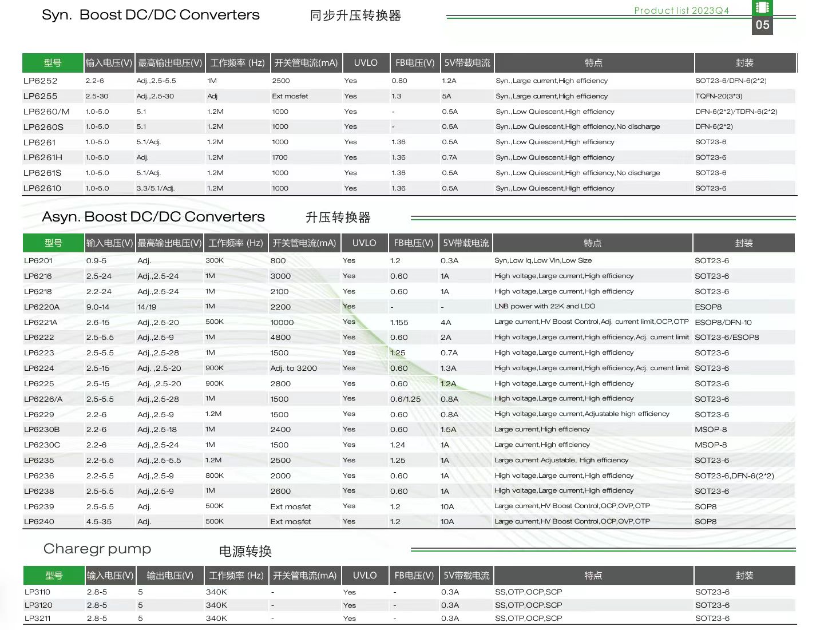Select model LP6229 cell
The image size is (840, 630).
[x=39, y=414]
